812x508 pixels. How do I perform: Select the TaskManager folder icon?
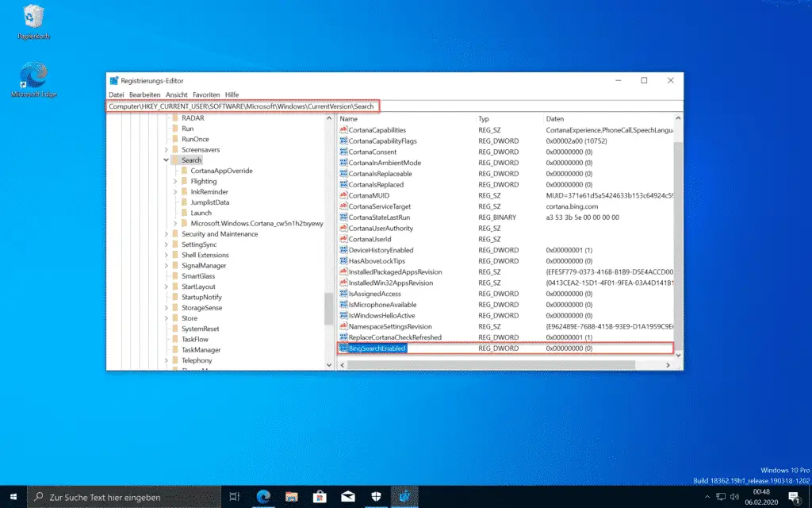175,350
